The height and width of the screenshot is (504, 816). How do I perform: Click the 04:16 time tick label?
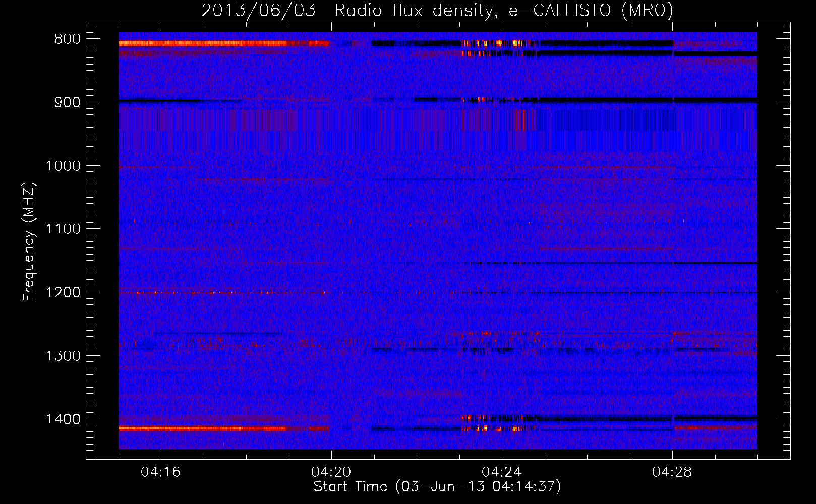point(161,472)
